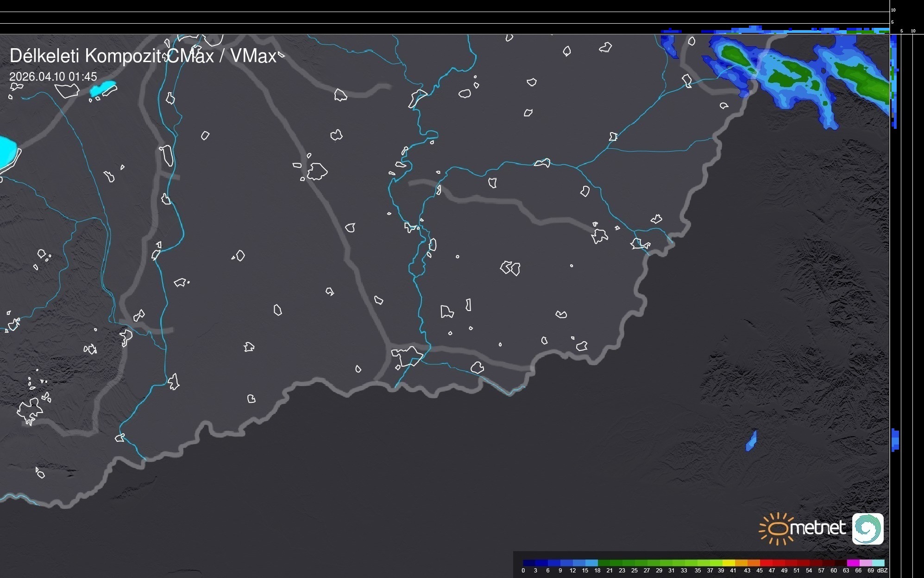
Task: Click the dBZ unit label in legend
Action: (x=882, y=571)
